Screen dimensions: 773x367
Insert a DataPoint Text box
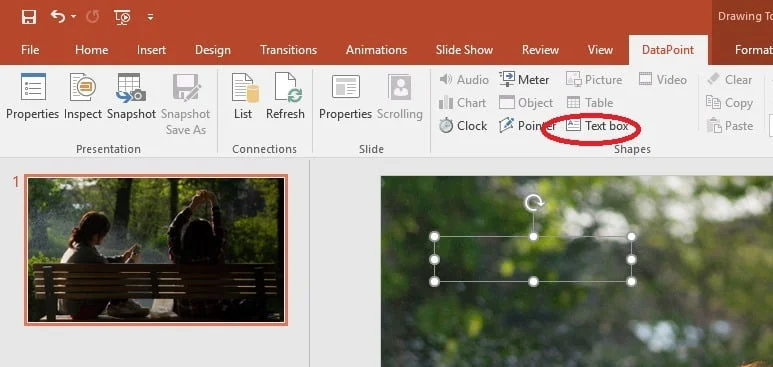point(597,126)
